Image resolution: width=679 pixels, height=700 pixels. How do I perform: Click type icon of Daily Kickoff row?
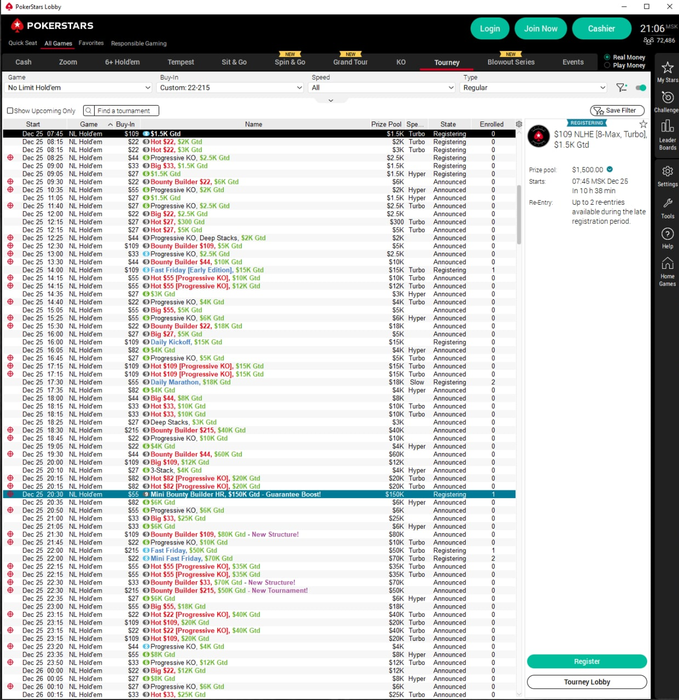(x=146, y=342)
